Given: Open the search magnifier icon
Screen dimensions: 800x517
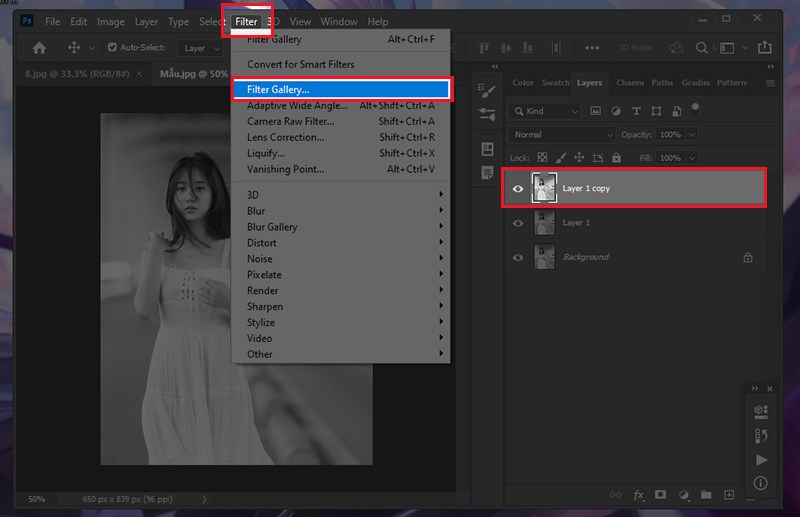Looking at the screenshot, I should point(702,47).
